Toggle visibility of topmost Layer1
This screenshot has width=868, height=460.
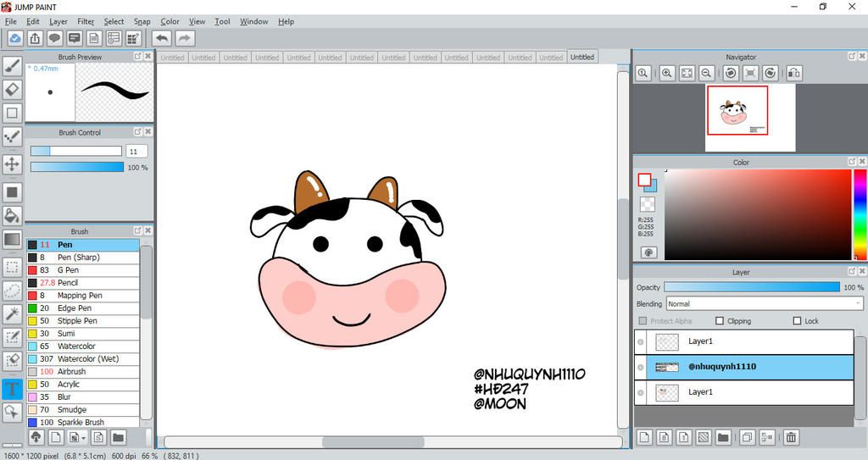(641, 342)
